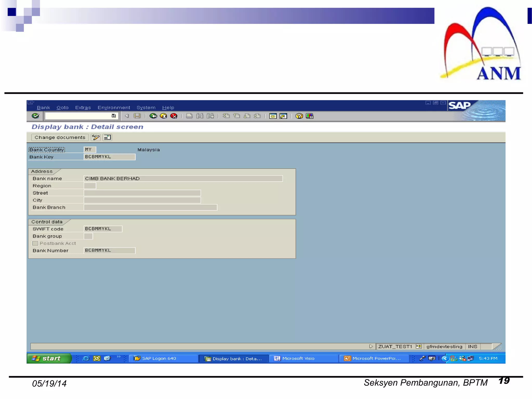The image size is (532, 399).
Task: Click the Display/Change pencil icon
Action: pos(96,137)
